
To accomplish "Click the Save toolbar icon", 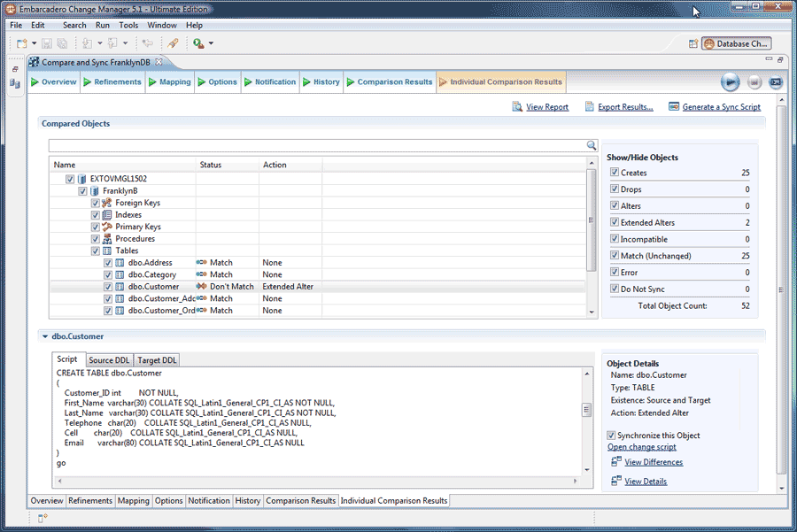I will coord(47,43).
